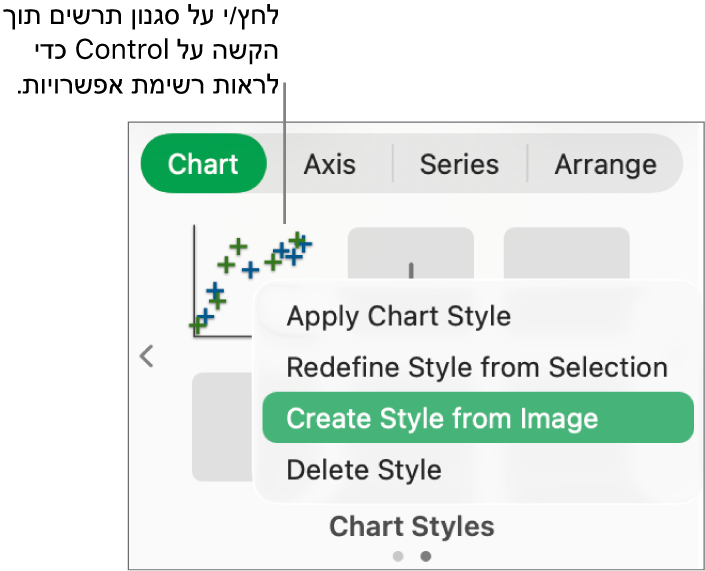Choose the top-right chart style placeholder
Screen dimensions: 705x571
point(566,254)
